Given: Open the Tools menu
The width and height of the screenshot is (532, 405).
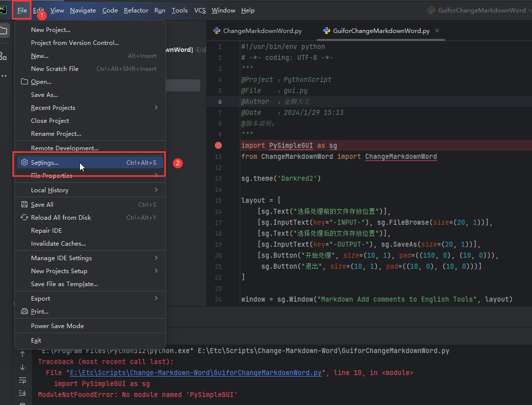Looking at the screenshot, I should coord(179,10).
